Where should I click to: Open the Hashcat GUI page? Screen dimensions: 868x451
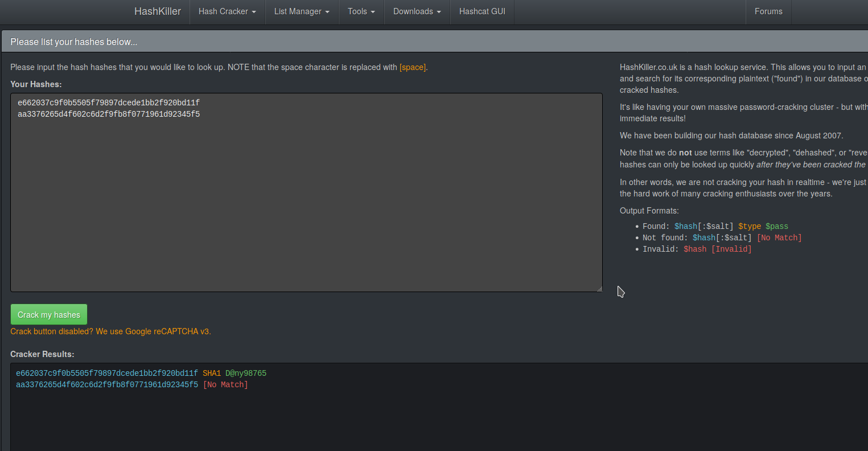482,11
